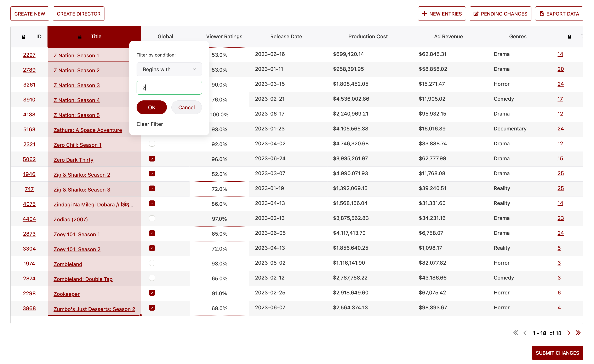Uncheck Global for Zig & Sharko: Season 2

(152, 174)
